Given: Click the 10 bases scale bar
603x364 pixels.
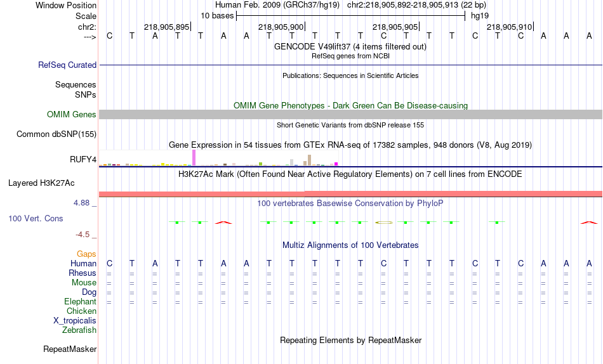Looking at the screenshot, I should click(x=351, y=16).
